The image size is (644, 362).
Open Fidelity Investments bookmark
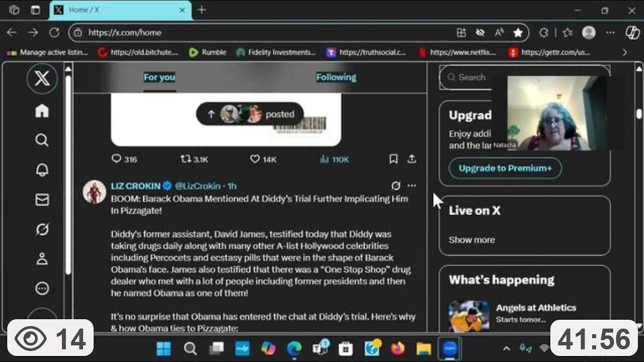point(276,52)
